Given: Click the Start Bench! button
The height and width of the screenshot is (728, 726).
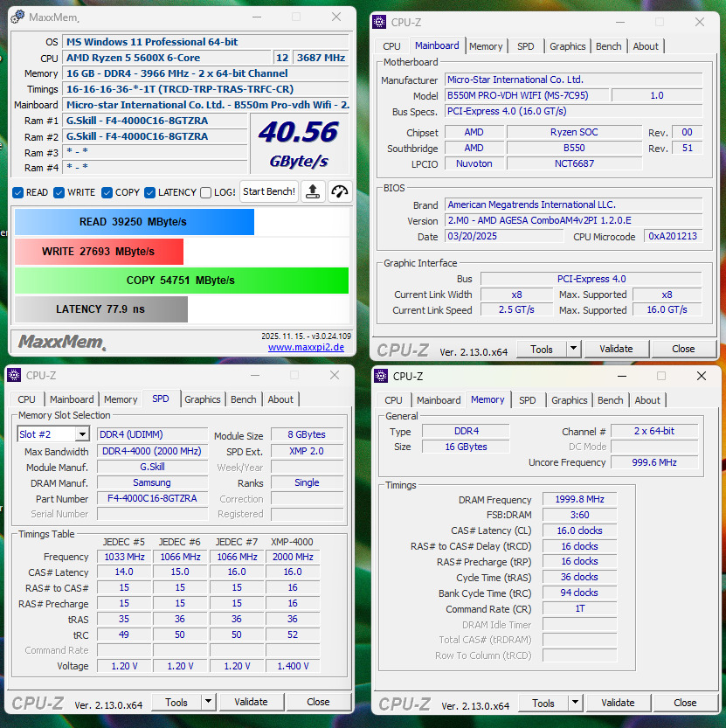Looking at the screenshot, I should tap(269, 191).
